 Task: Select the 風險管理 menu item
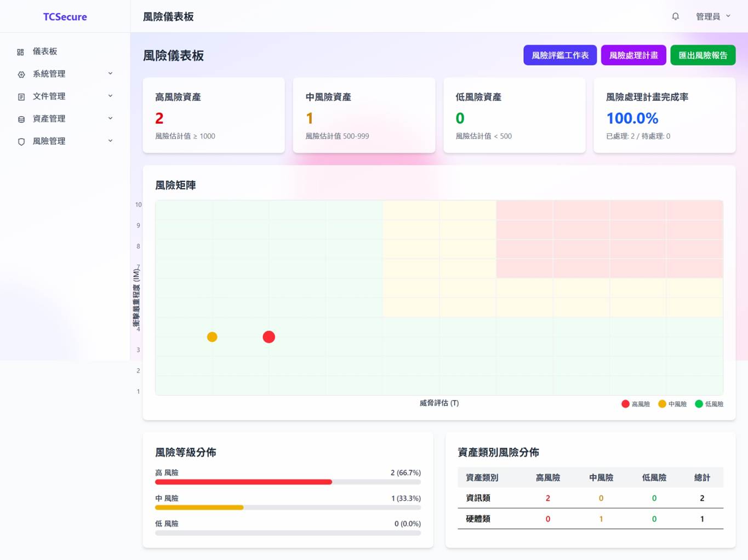point(49,141)
